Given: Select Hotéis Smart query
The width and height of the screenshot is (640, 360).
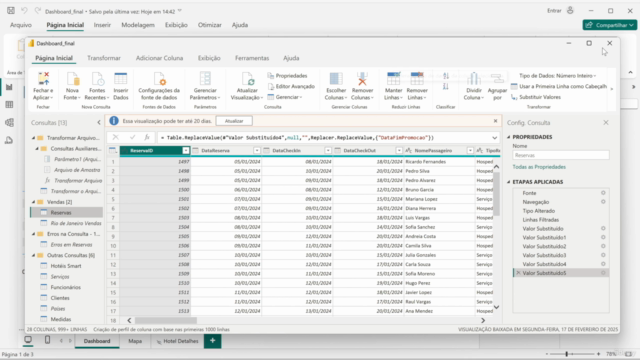Looking at the screenshot, I should (66, 266).
